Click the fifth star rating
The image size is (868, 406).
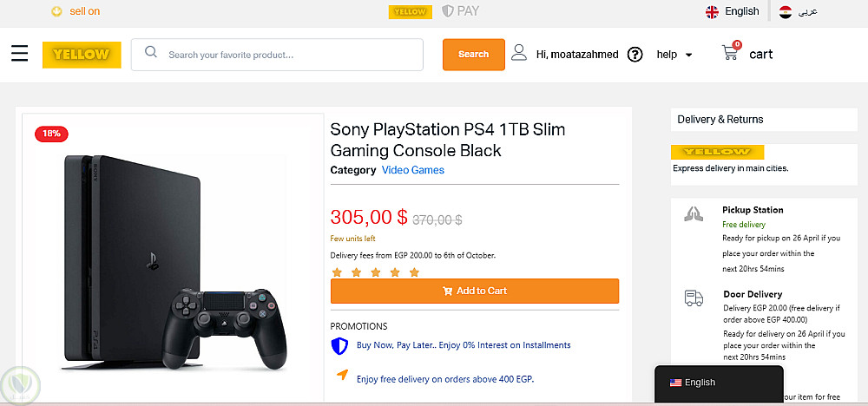[414, 272]
